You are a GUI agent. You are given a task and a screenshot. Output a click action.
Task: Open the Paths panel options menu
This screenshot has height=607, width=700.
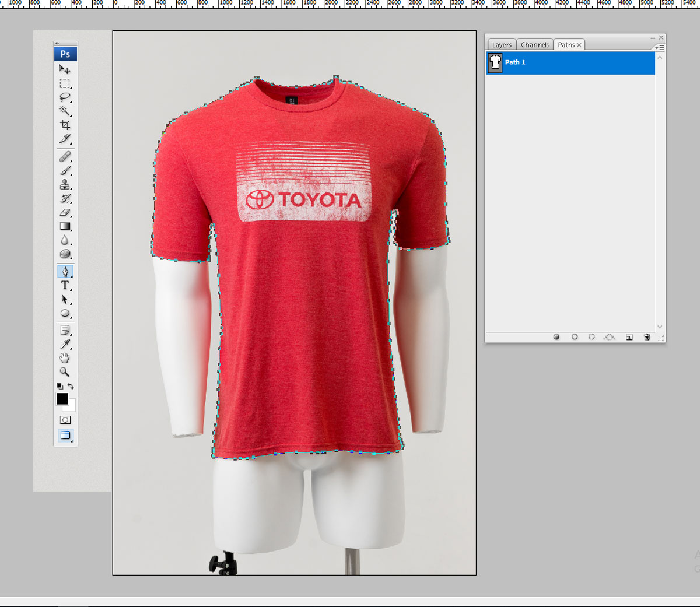point(660,48)
